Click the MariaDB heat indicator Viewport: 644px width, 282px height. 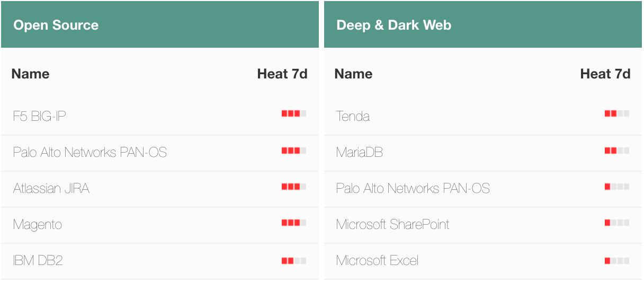[617, 151]
